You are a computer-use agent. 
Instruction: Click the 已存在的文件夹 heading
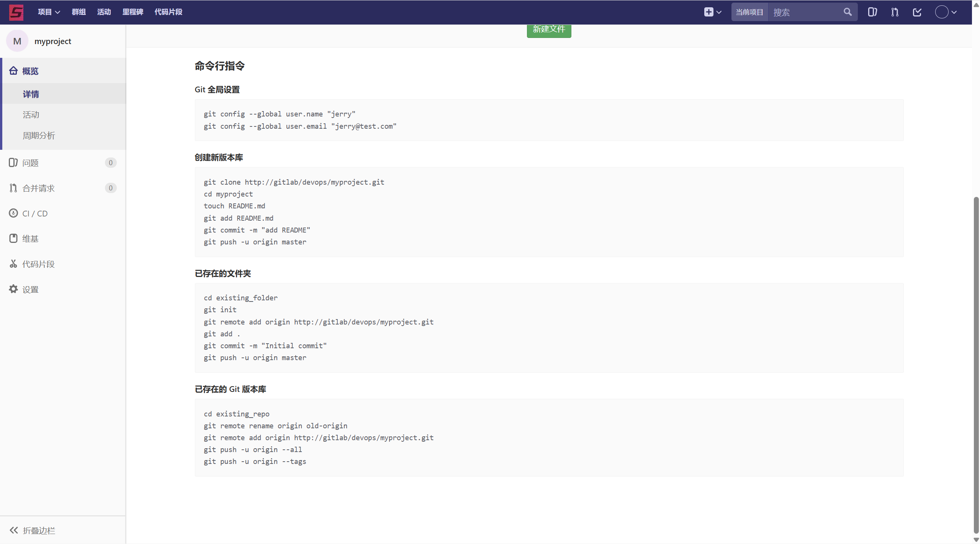[223, 274]
